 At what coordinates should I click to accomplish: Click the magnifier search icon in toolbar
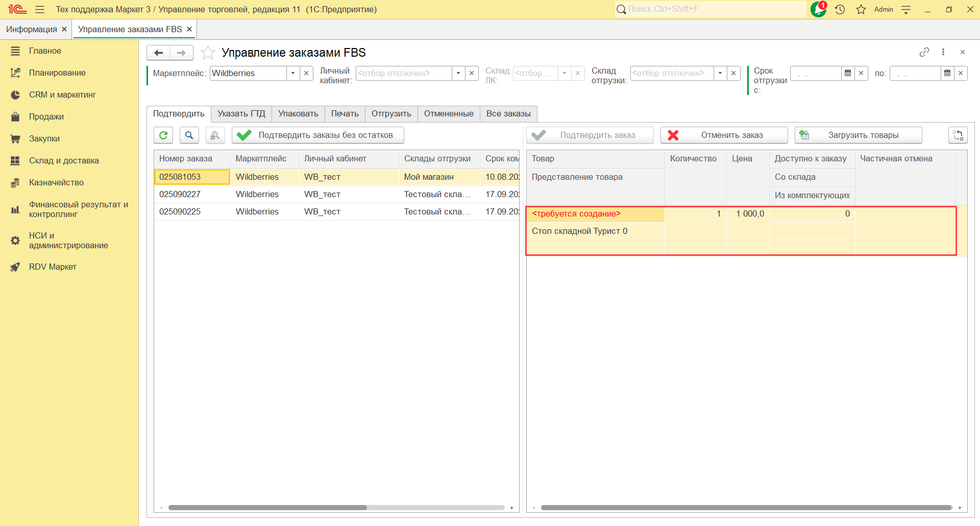189,135
